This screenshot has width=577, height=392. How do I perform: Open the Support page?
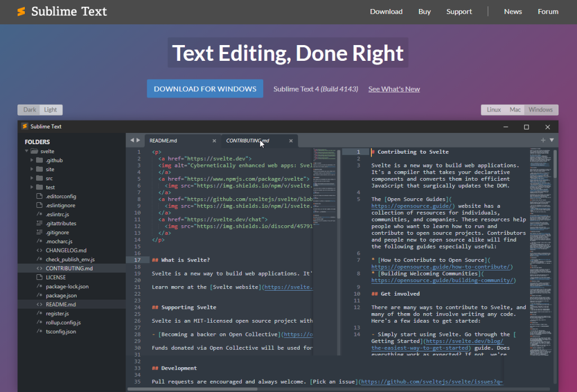pyautogui.click(x=459, y=11)
